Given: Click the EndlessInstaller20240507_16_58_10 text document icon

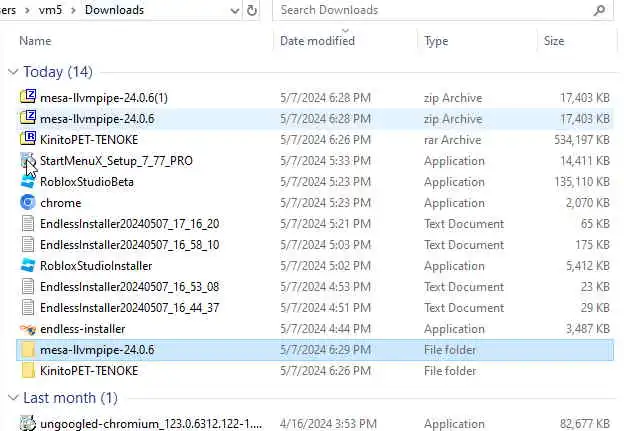Looking at the screenshot, I should click(28, 244).
